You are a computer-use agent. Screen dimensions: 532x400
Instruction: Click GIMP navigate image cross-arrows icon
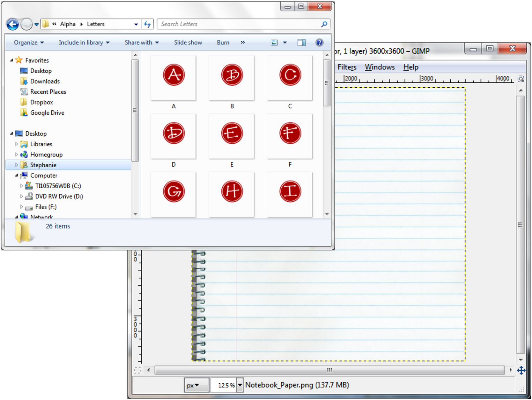tap(521, 370)
